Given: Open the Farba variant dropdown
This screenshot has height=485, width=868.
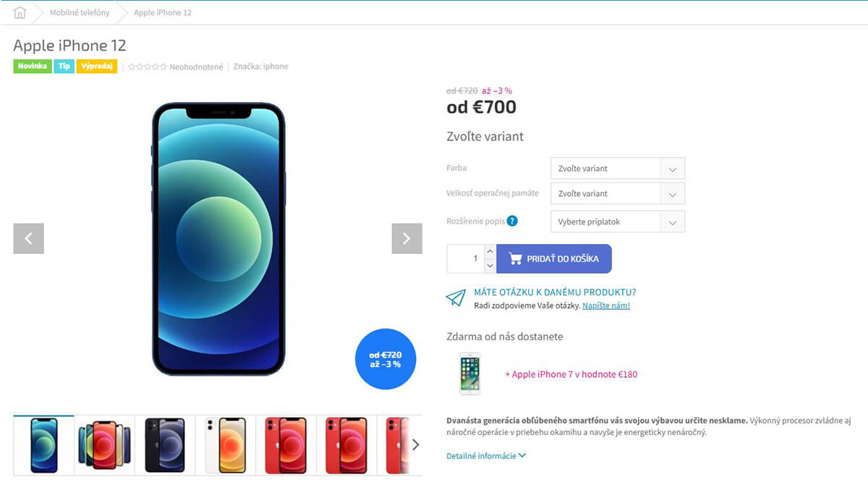Looking at the screenshot, I should pos(617,169).
